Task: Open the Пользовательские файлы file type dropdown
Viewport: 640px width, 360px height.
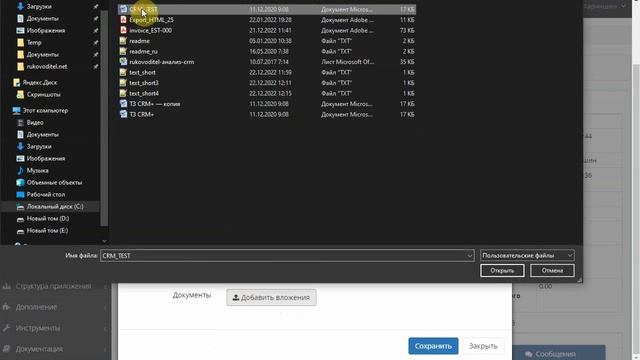Action: tap(527, 256)
